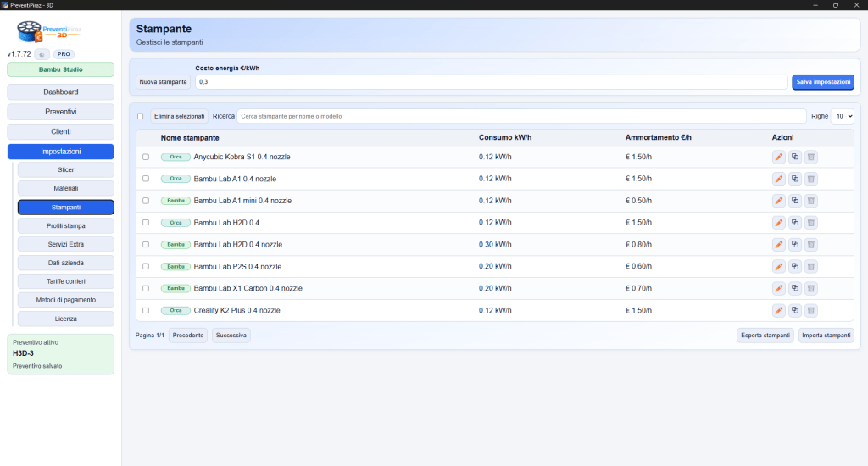
Task: Edit the Orca Bambu Lab H2D 0.4 printer
Action: tap(778, 223)
